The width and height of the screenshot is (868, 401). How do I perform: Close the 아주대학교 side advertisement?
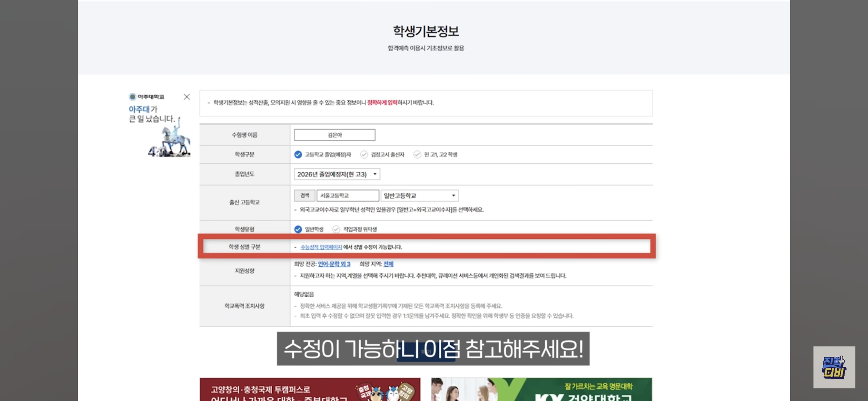[x=187, y=97]
